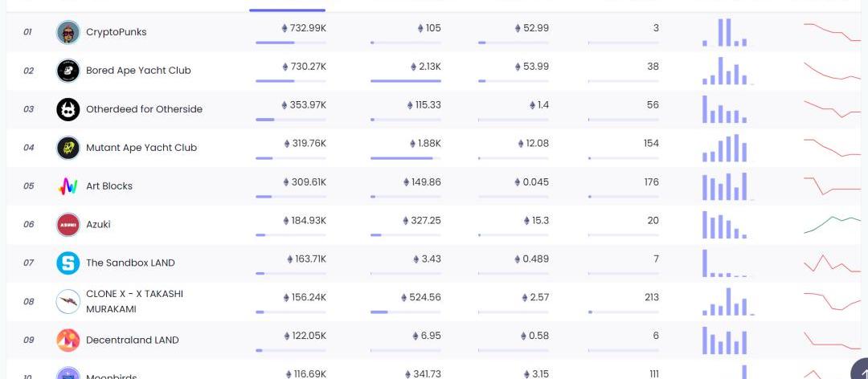
Task: Open the CryptoPunks collection name link
Action: point(117,32)
